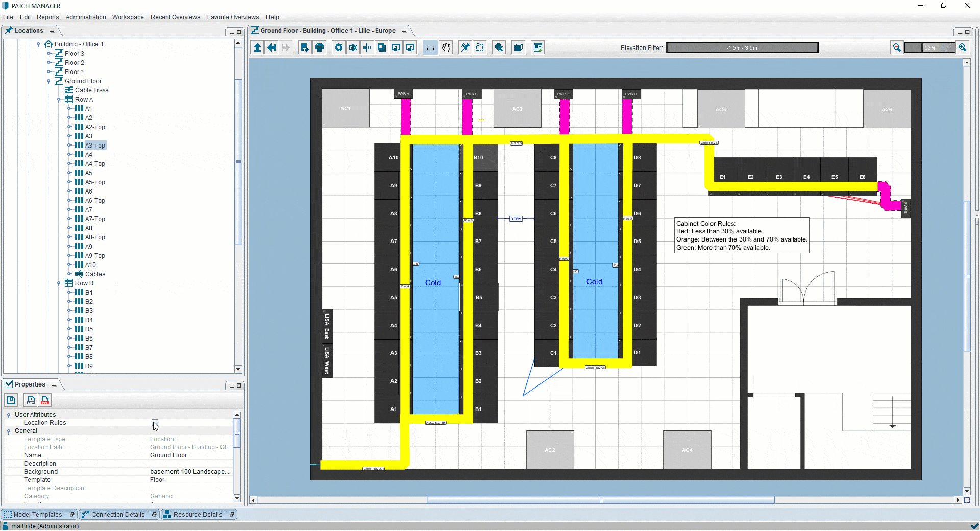
Task: Collapse the User Attributes property group
Action: point(9,415)
